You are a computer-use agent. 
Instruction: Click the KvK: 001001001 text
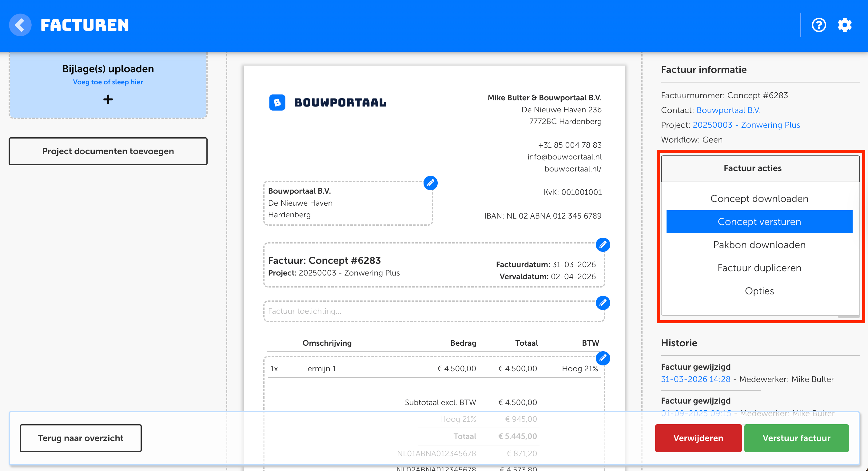click(x=572, y=192)
